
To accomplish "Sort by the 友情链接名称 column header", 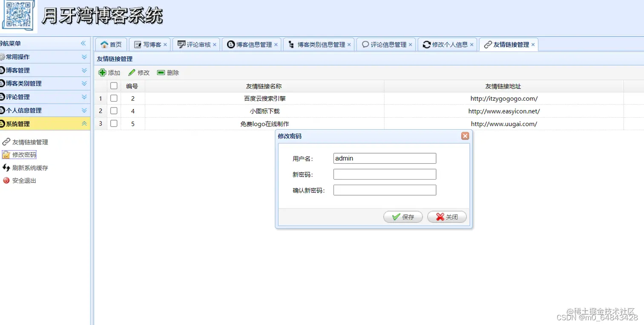I will (x=264, y=86).
